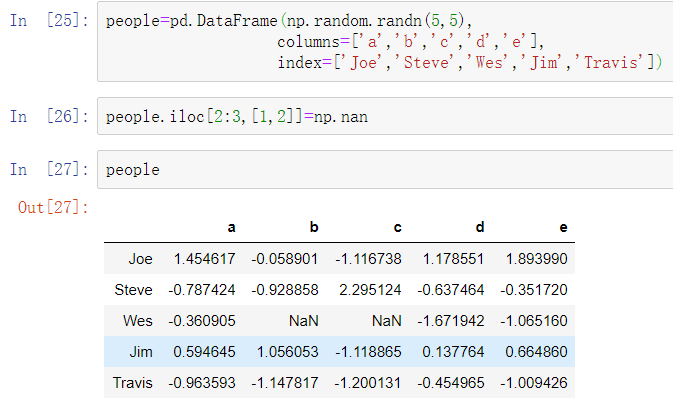The width and height of the screenshot is (673, 400).
Task: Click column header c in the table
Action: [x=397, y=227]
